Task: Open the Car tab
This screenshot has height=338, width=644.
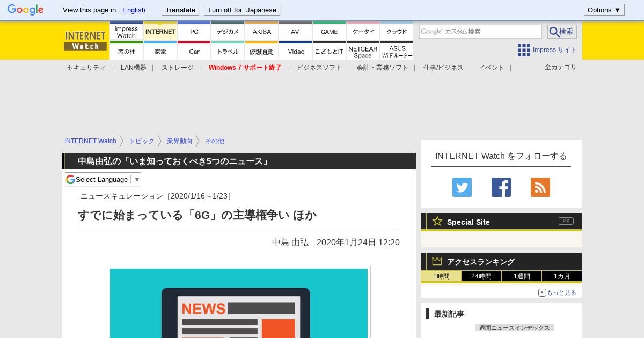Action: click(194, 51)
